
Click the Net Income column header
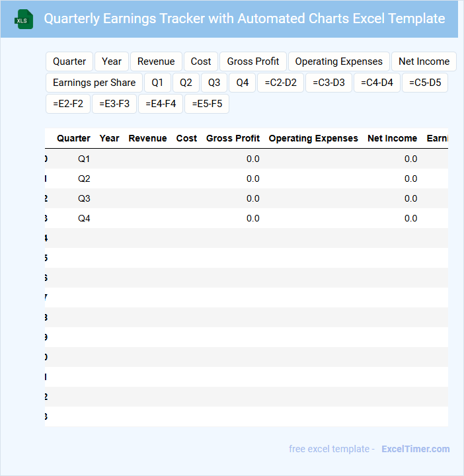point(392,138)
